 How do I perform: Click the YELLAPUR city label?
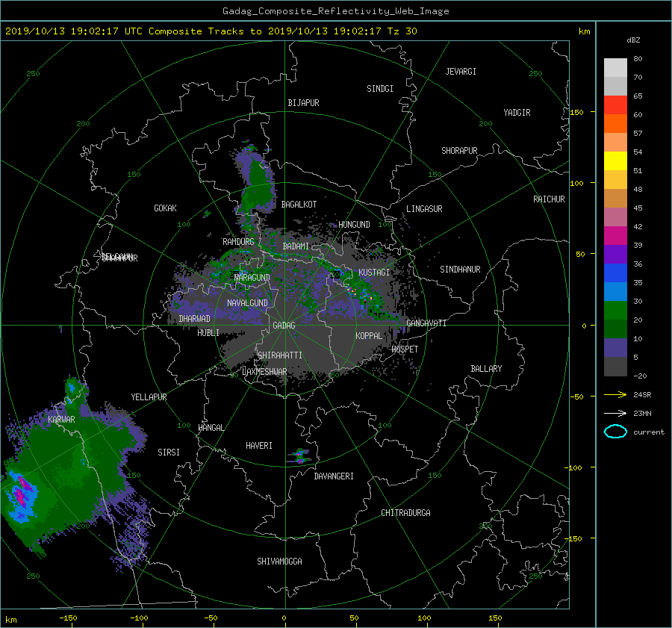click(149, 397)
